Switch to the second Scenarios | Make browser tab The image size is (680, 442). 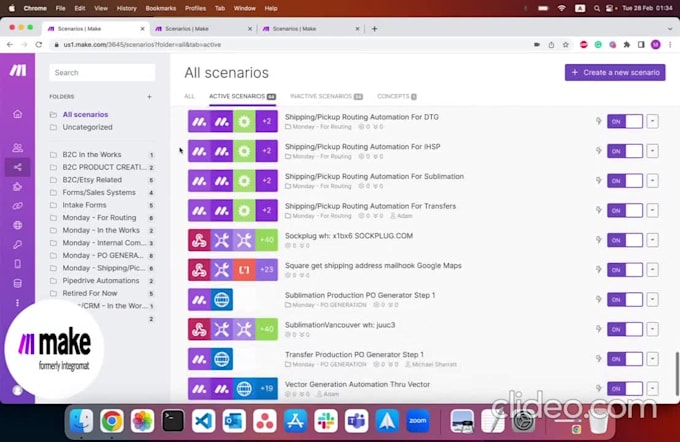coord(202,29)
